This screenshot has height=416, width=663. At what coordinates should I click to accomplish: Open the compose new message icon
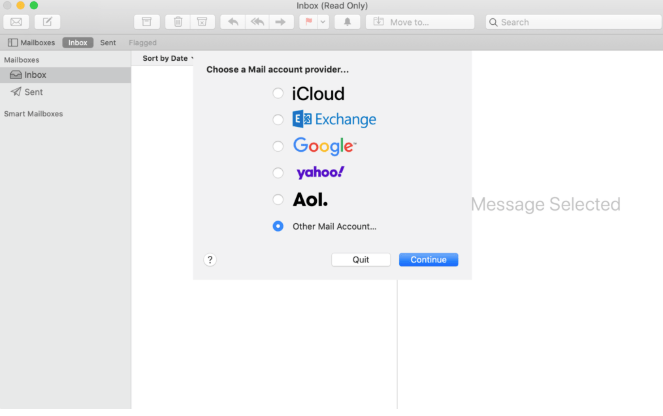pyautogui.click(x=47, y=22)
